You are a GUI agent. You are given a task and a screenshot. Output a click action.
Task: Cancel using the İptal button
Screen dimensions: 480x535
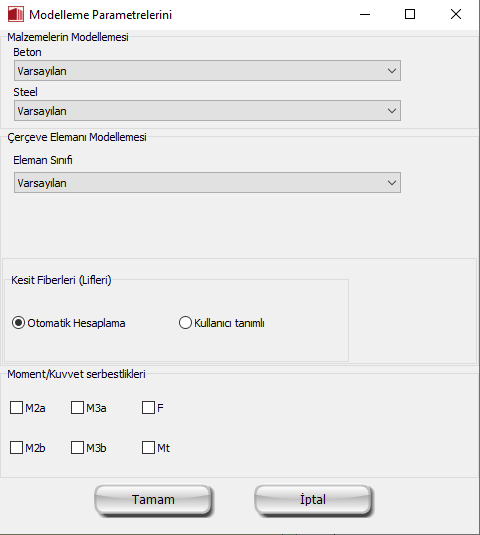point(313,500)
